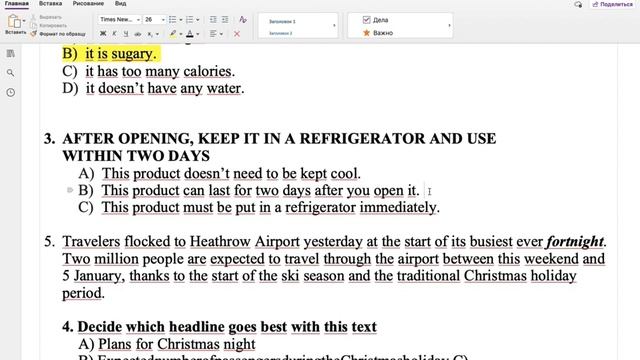This screenshot has height=360, width=640.
Task: Switch to the Вставка tab
Action: tap(51, 4)
